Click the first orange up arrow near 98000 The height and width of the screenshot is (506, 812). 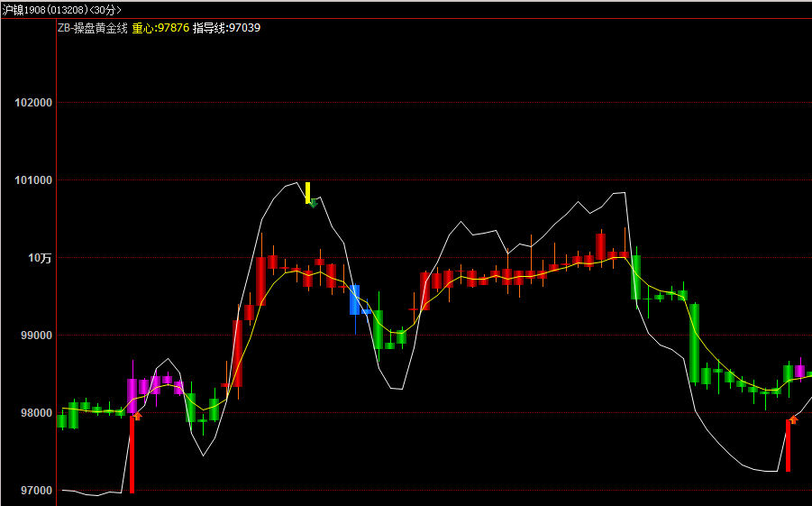coord(138,416)
